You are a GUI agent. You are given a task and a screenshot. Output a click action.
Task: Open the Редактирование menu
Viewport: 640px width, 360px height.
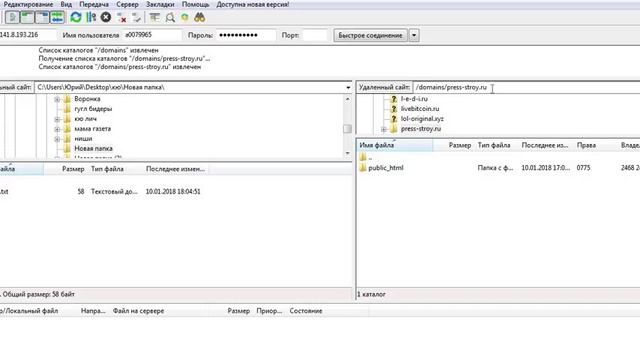coord(28,4)
